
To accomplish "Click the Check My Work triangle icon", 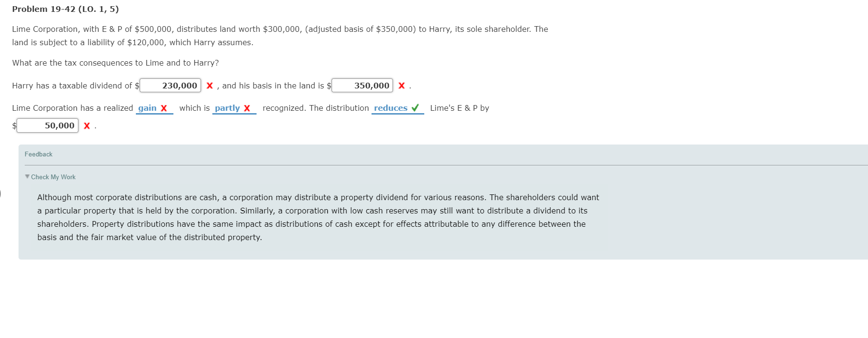I will coord(28,177).
